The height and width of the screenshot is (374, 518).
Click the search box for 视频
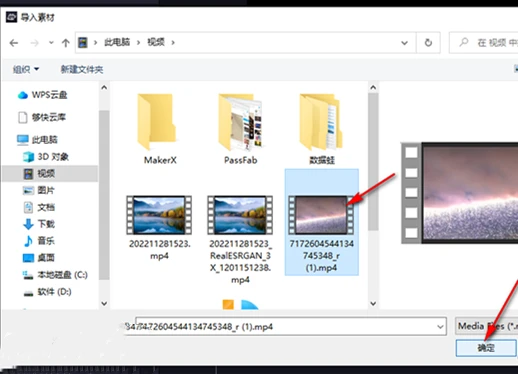[483, 43]
